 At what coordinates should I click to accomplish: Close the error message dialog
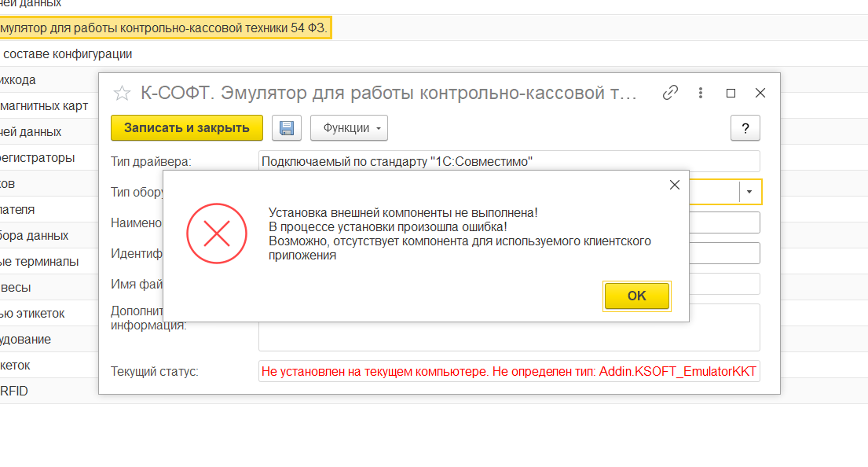(x=674, y=185)
